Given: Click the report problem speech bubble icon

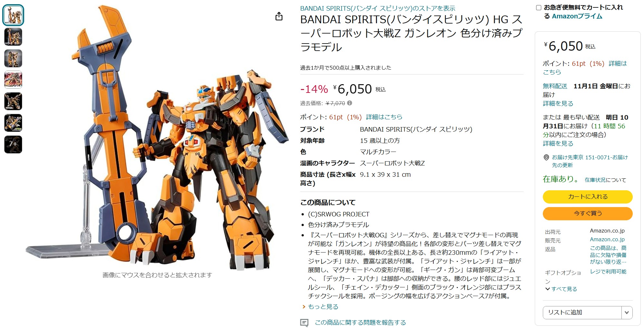Looking at the screenshot, I should pyautogui.click(x=304, y=323).
